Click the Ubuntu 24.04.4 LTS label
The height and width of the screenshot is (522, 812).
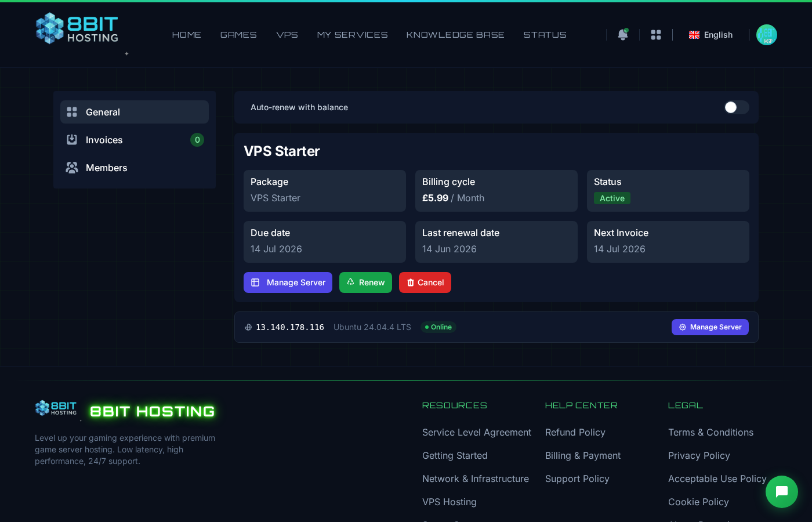pyautogui.click(x=372, y=327)
